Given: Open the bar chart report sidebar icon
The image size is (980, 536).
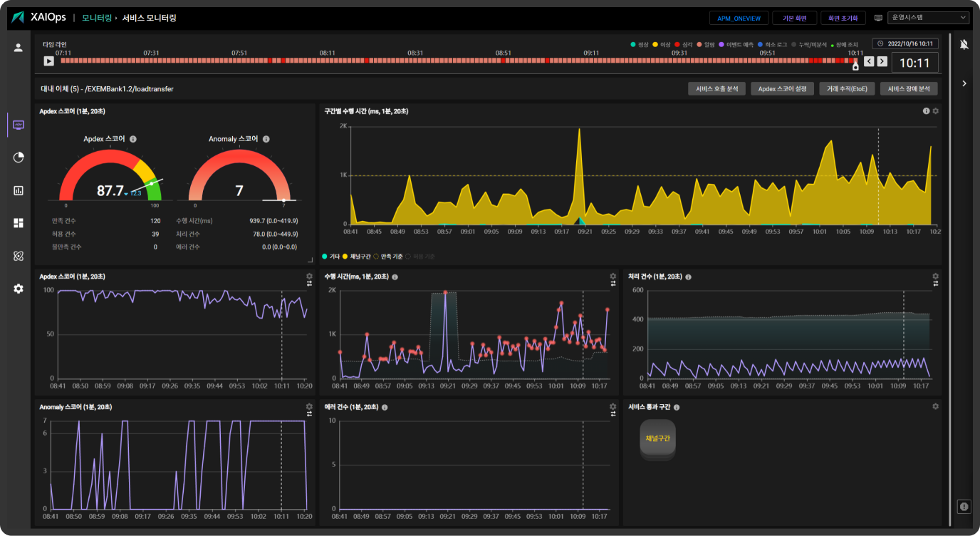Looking at the screenshot, I should [19, 190].
